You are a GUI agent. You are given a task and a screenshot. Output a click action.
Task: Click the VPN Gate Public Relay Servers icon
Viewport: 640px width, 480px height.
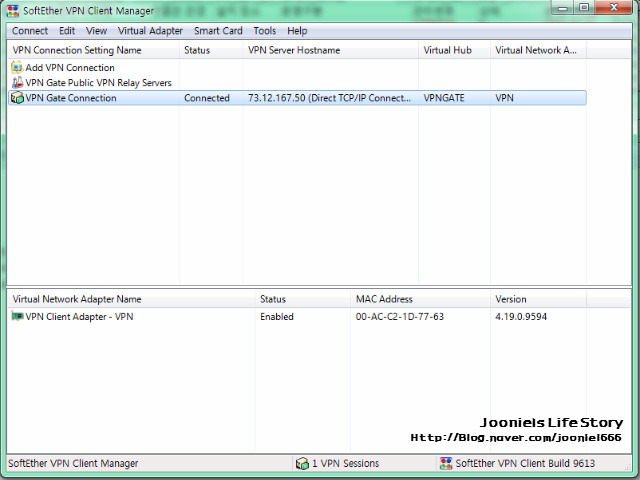pos(17,82)
